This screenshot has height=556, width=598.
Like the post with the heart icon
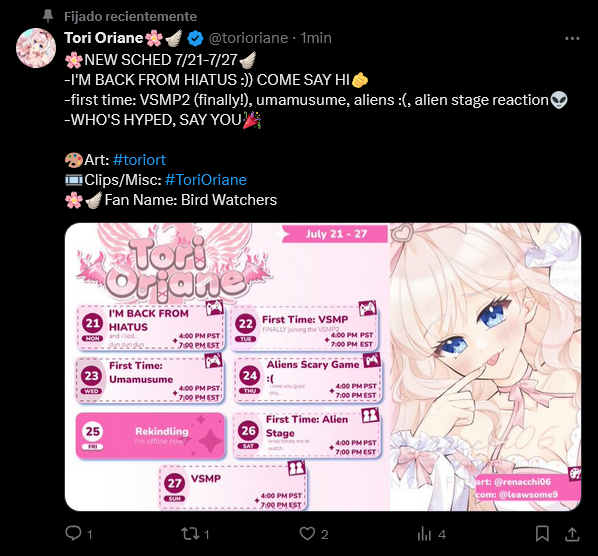tap(307, 534)
